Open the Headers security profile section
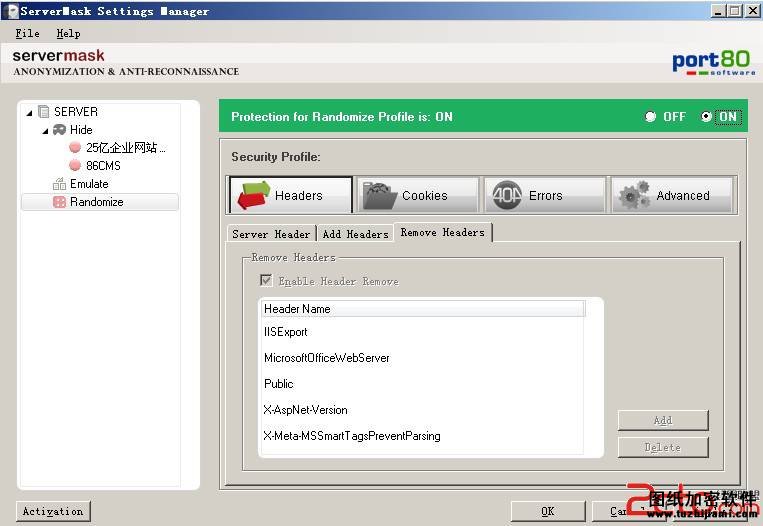This screenshot has height=526, width=763. pyautogui.click(x=291, y=195)
